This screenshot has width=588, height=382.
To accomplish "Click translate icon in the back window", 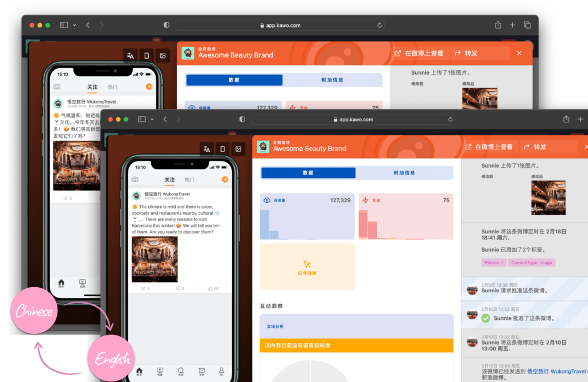I will tap(130, 56).
